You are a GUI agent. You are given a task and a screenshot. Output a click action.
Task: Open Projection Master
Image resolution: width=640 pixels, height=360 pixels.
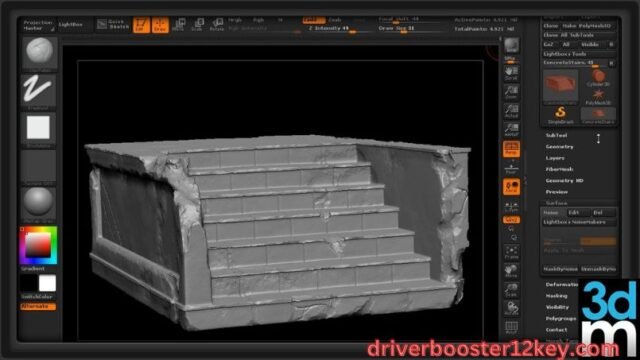38,25
